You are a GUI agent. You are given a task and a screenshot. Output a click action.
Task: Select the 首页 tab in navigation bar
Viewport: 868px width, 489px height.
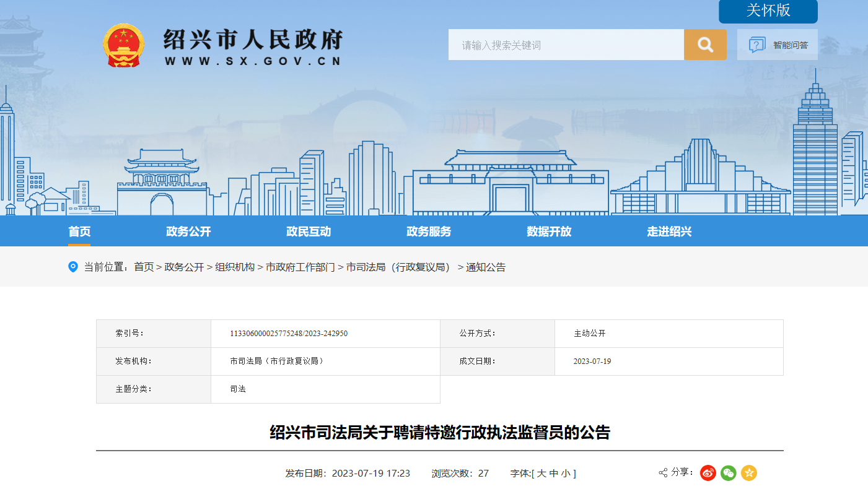point(79,232)
